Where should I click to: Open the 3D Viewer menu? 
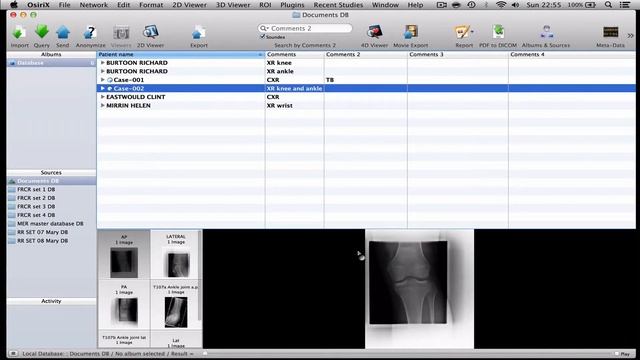pos(233,5)
